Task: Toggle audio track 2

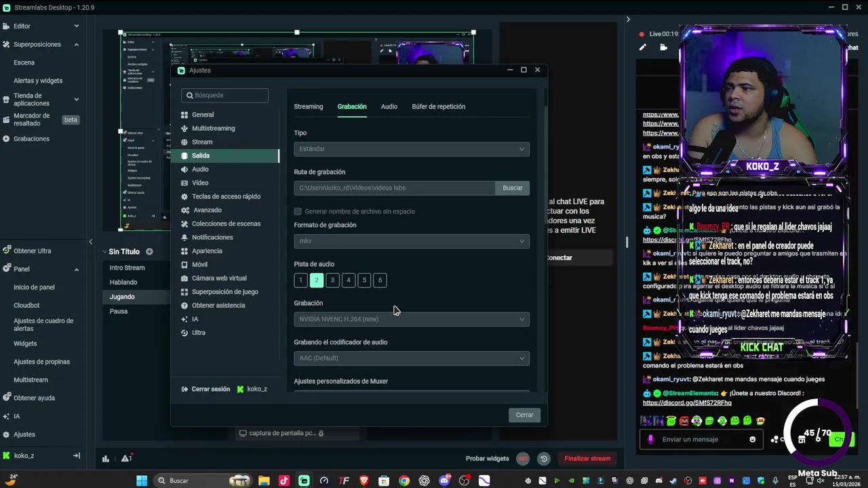Action: pos(317,280)
